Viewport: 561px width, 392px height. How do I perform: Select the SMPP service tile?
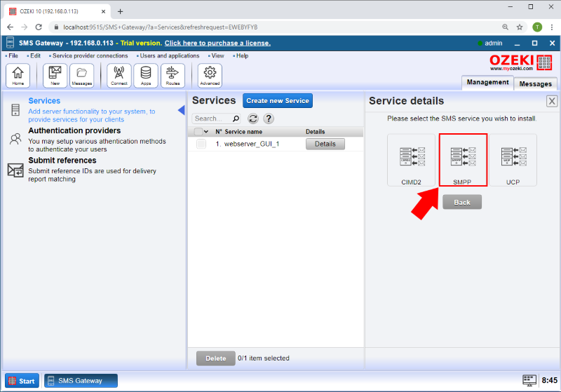463,160
